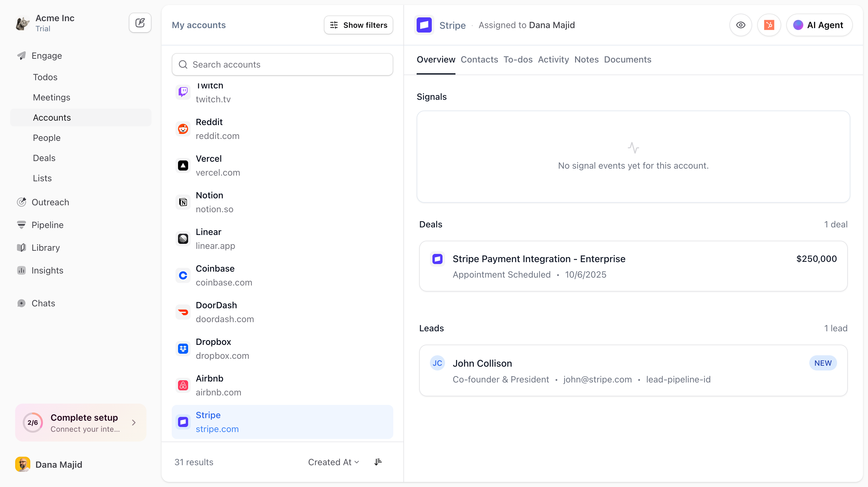The width and height of the screenshot is (868, 487).
Task: Click the DoorDash logo icon
Action: [183, 312]
